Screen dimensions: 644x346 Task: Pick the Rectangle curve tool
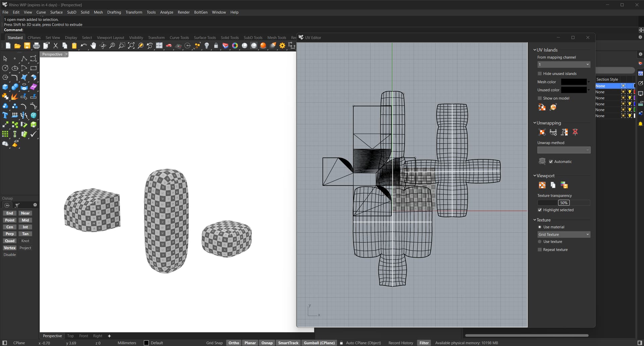point(33,68)
